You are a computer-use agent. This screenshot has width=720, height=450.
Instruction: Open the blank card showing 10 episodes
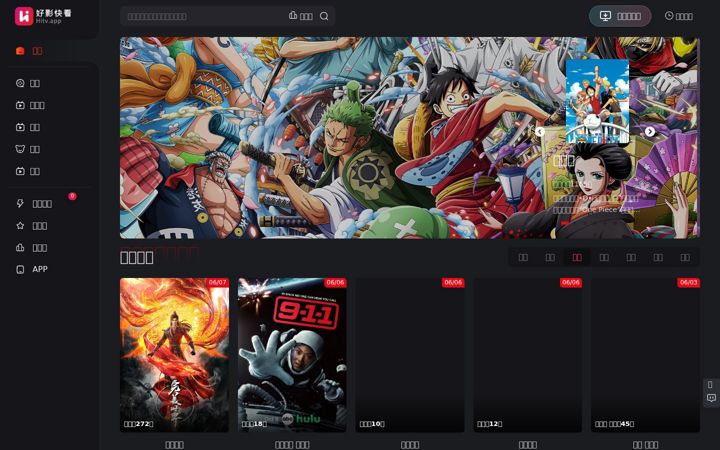(410, 355)
